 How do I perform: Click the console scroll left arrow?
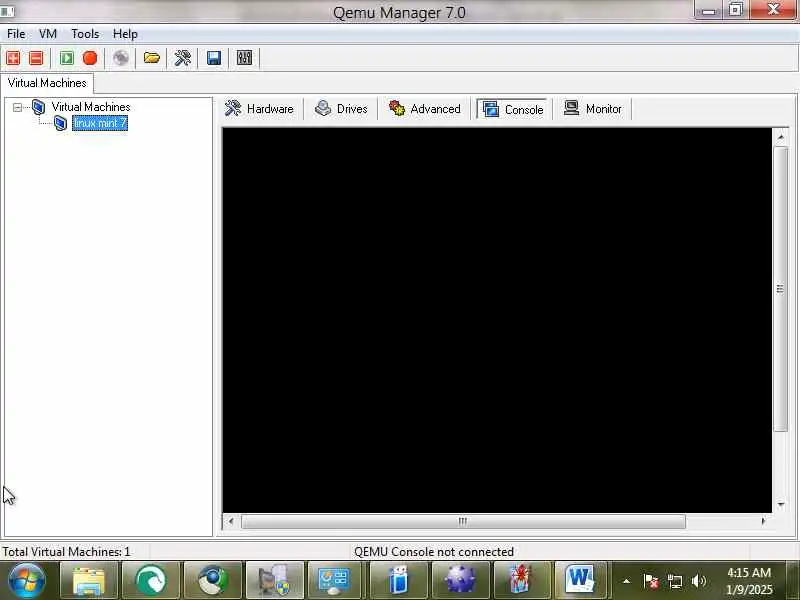(231, 521)
